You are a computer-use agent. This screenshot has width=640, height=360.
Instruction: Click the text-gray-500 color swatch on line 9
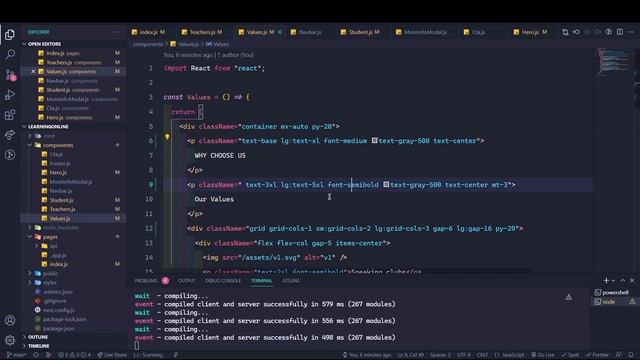tap(386, 184)
